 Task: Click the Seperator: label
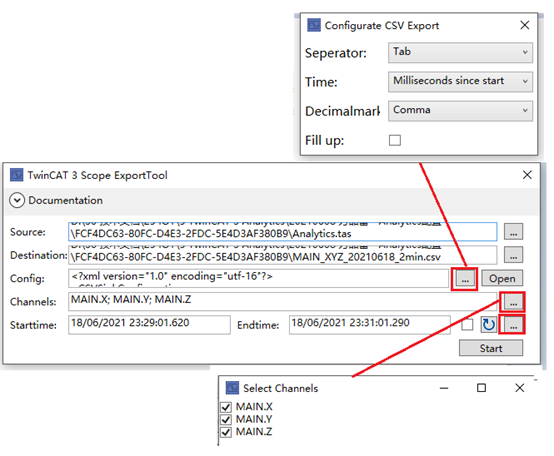tap(336, 53)
